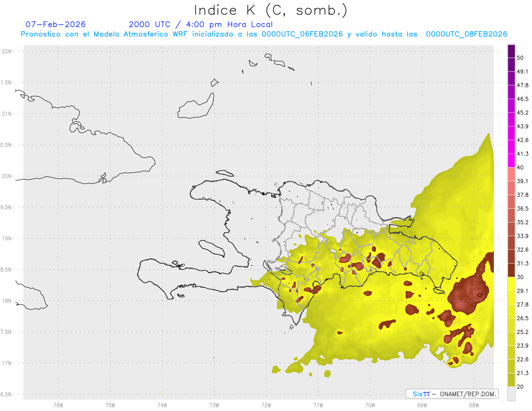The image size is (532, 411).
Task: Click the value 30 on the color scale
Action: pyautogui.click(x=521, y=277)
